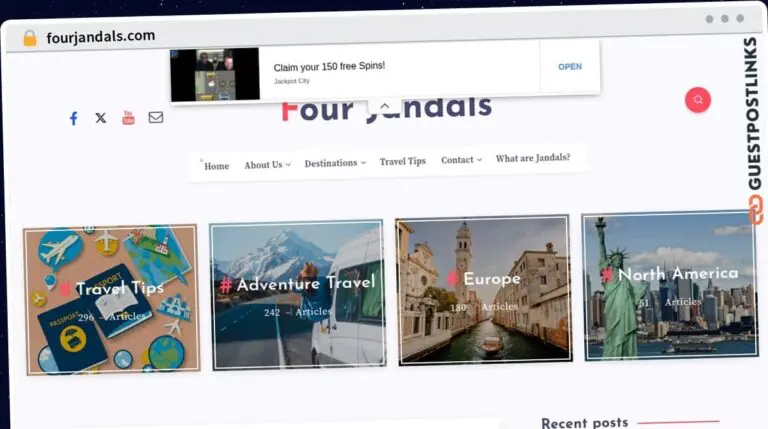Click the Travel Tips category card

point(111,299)
